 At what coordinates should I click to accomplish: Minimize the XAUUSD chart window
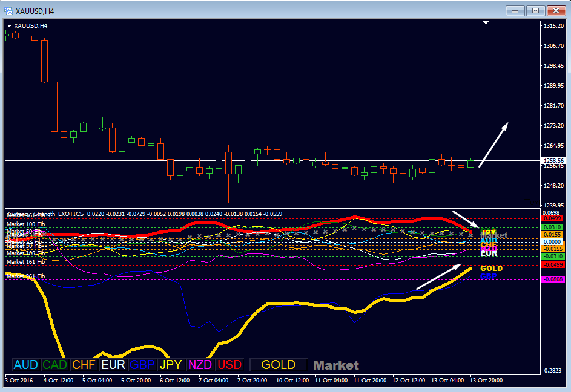click(x=515, y=11)
